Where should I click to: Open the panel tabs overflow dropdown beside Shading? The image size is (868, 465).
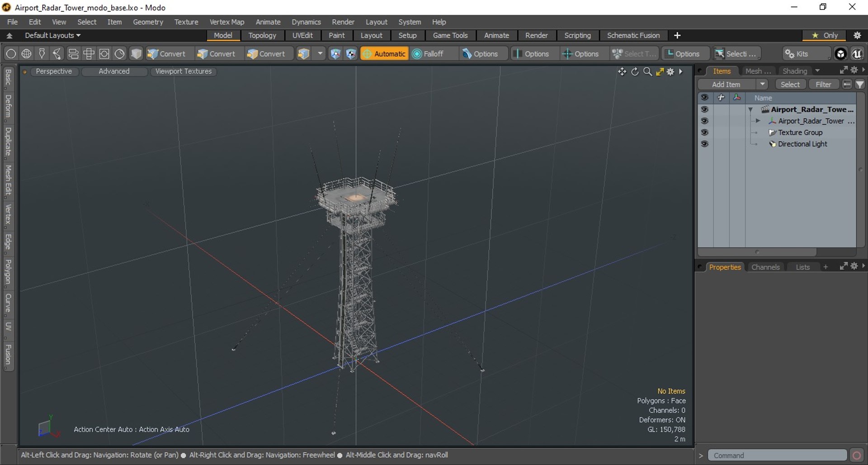pyautogui.click(x=817, y=71)
